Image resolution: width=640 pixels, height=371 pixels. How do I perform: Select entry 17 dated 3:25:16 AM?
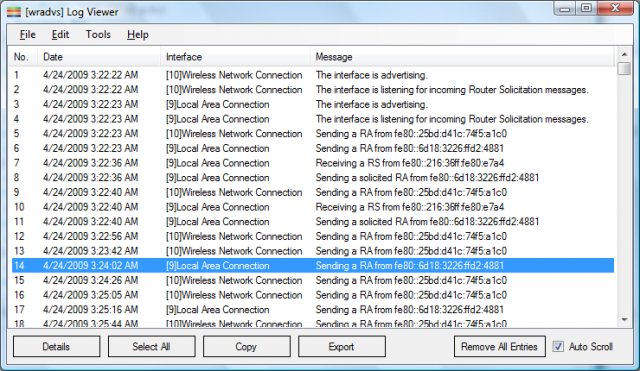pos(313,310)
